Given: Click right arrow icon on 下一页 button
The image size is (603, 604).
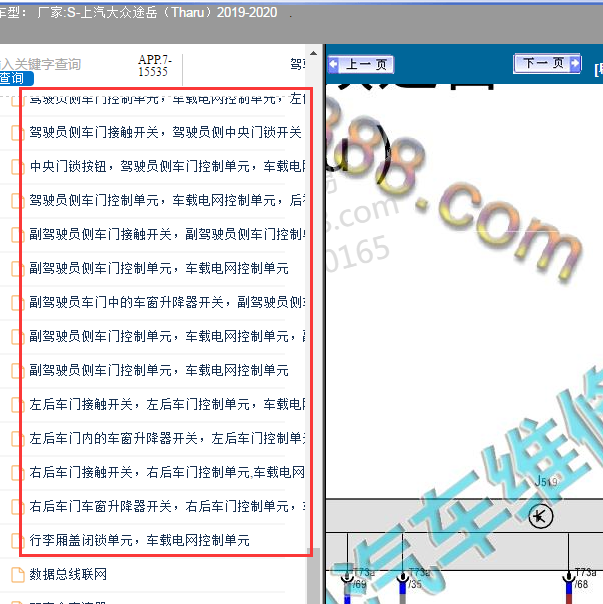Looking at the screenshot, I should tap(574, 62).
